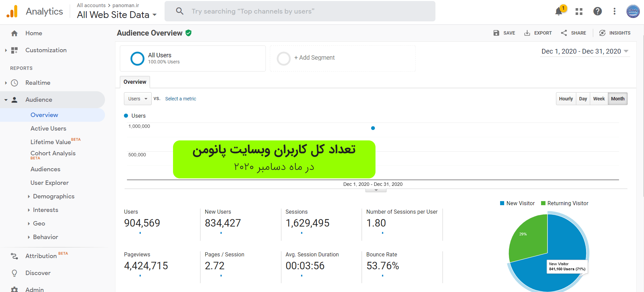644x292 pixels.
Task: Open the user account avatar
Action: tap(633, 11)
